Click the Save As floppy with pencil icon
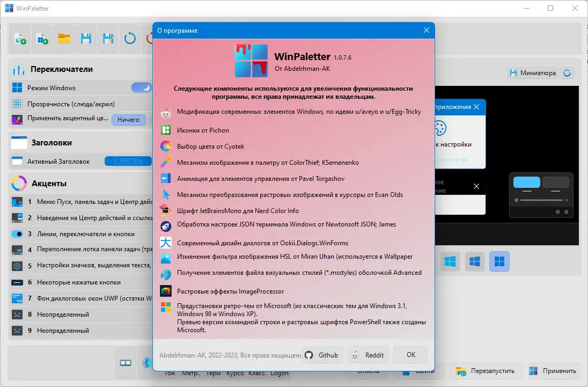The width and height of the screenshot is (588, 387). click(108, 38)
